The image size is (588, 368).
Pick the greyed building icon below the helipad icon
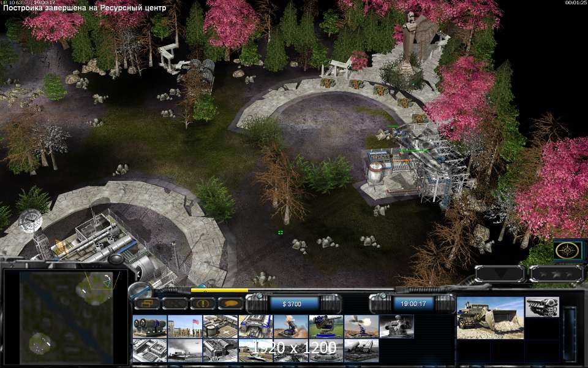[220, 350]
